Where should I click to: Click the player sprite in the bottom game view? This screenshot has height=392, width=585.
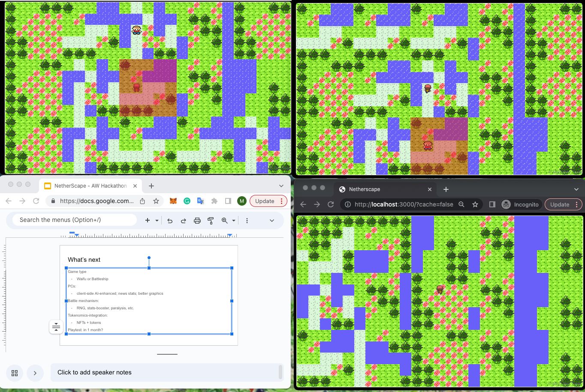point(440,290)
